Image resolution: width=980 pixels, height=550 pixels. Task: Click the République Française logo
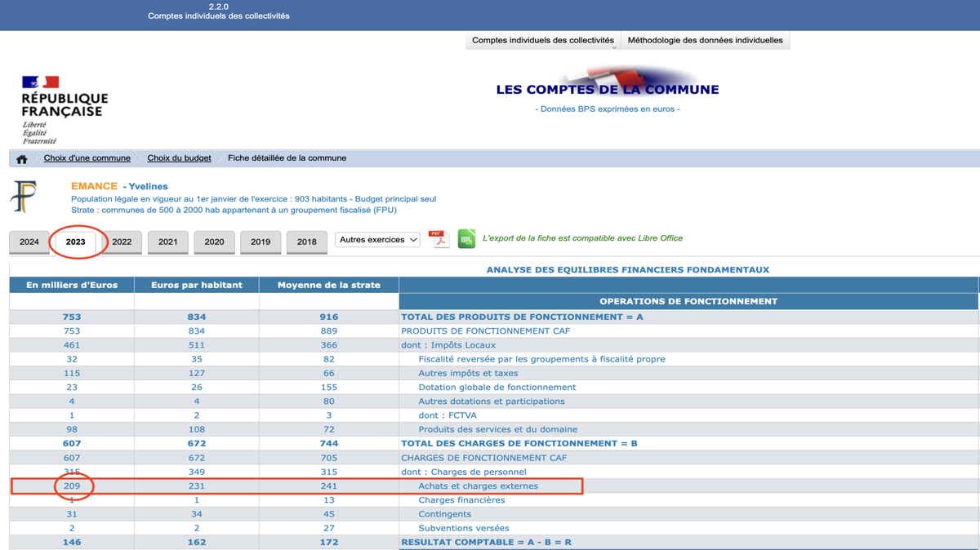coord(64,109)
